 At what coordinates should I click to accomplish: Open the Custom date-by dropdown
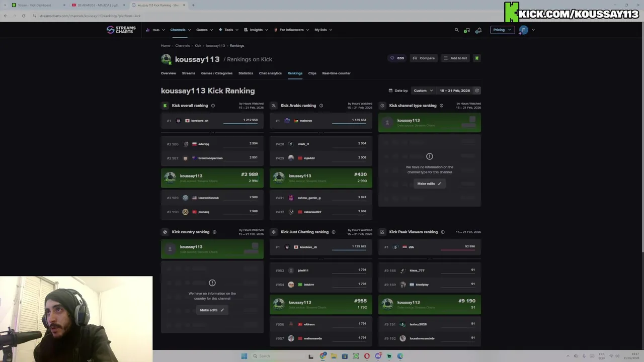click(x=423, y=90)
